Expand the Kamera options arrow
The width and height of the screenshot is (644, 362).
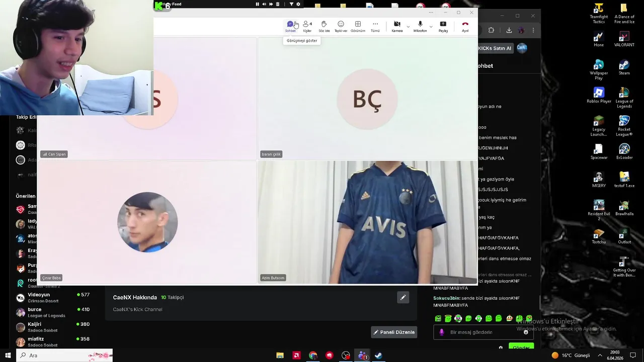408,26
